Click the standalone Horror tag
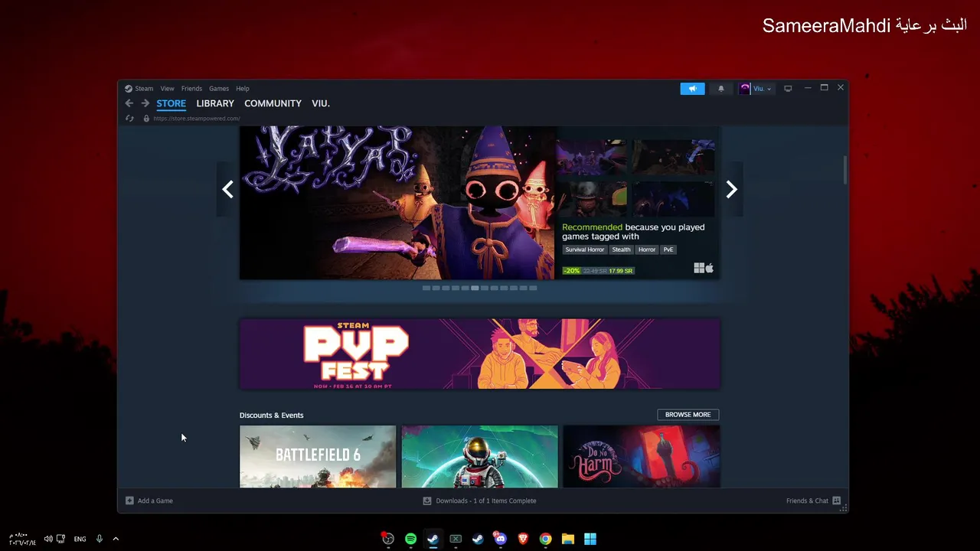This screenshot has height=551, width=980. pyautogui.click(x=647, y=249)
